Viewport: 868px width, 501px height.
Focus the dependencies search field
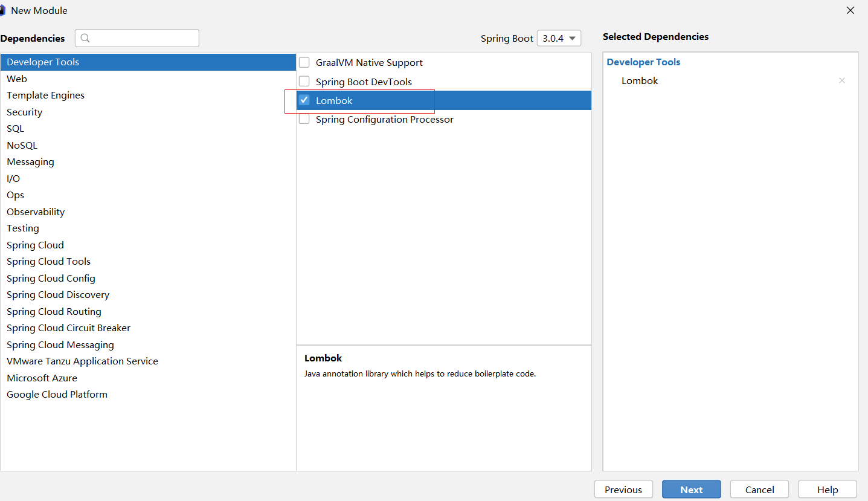(x=137, y=38)
